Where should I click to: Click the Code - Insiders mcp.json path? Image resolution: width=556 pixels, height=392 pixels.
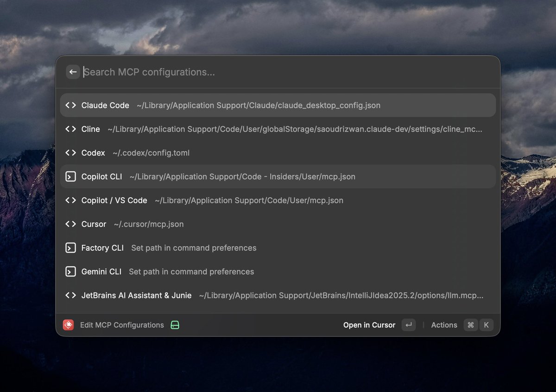pos(242,177)
